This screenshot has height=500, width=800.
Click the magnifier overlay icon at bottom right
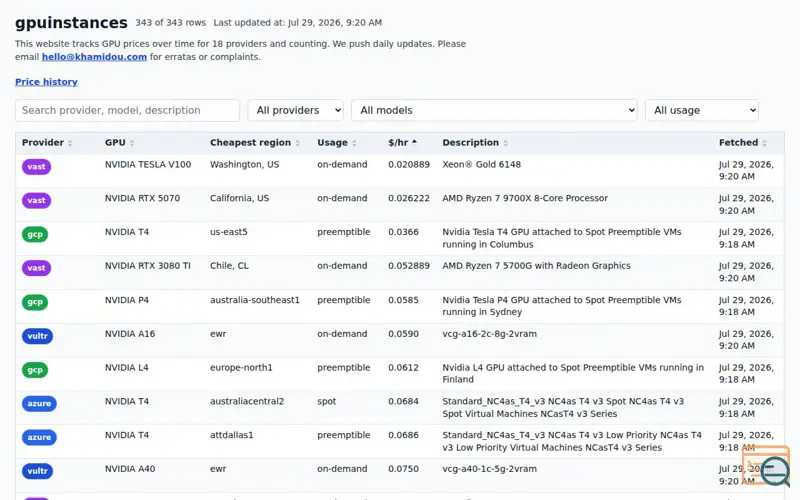coord(774,471)
